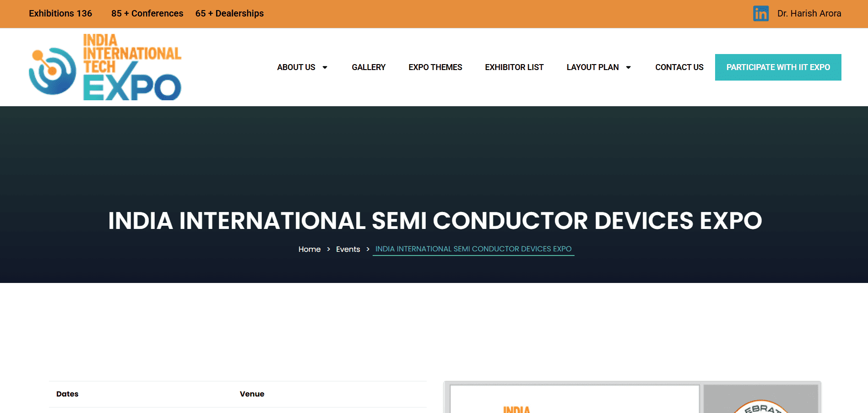Open the Dr. Harish Arora link

tap(809, 13)
